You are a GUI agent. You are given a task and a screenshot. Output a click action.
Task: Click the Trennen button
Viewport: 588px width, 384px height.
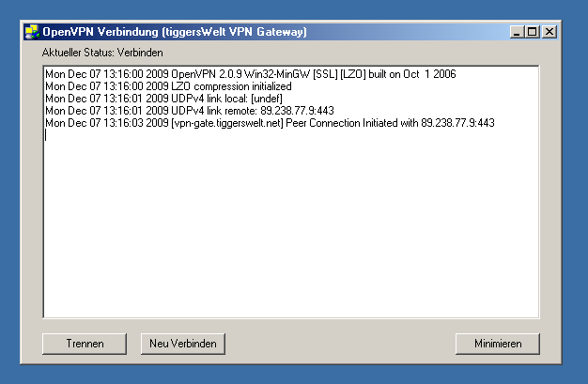85,344
